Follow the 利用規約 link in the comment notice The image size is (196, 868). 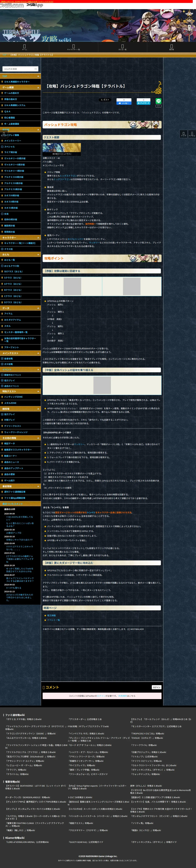click(122, 696)
